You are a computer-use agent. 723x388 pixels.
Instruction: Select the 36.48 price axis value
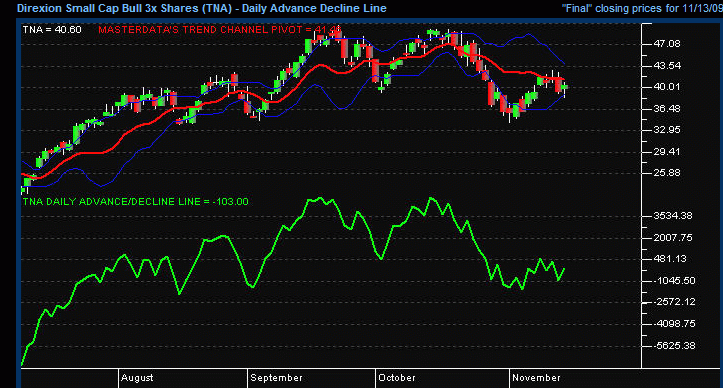coord(667,108)
